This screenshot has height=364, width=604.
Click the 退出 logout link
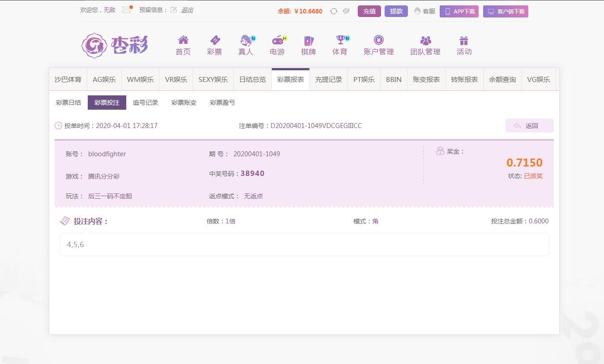coord(187,10)
